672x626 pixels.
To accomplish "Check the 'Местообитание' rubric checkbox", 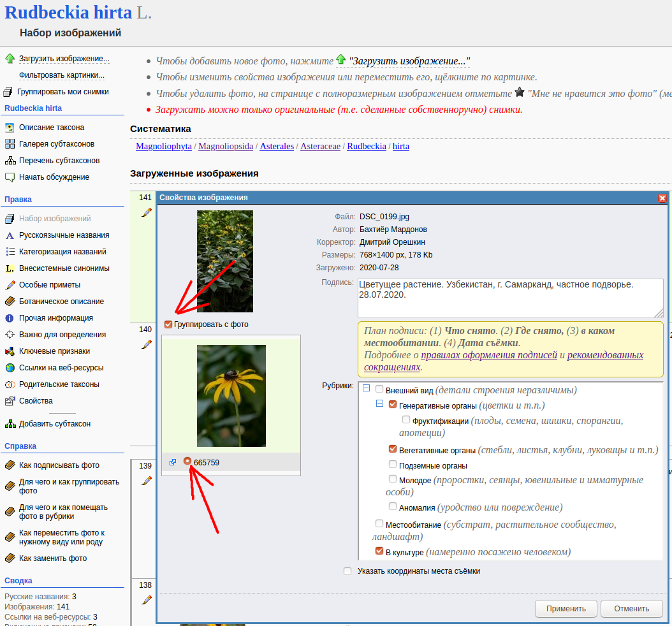I will (379, 524).
